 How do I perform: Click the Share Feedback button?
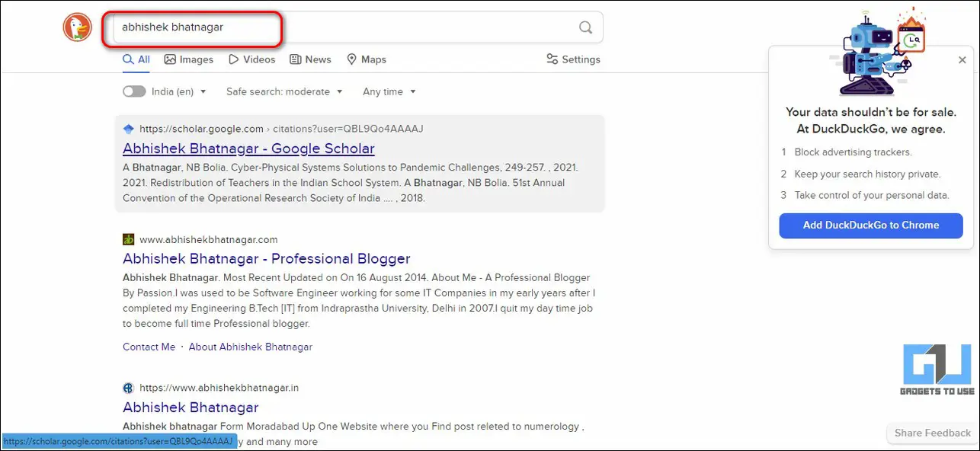[933, 433]
